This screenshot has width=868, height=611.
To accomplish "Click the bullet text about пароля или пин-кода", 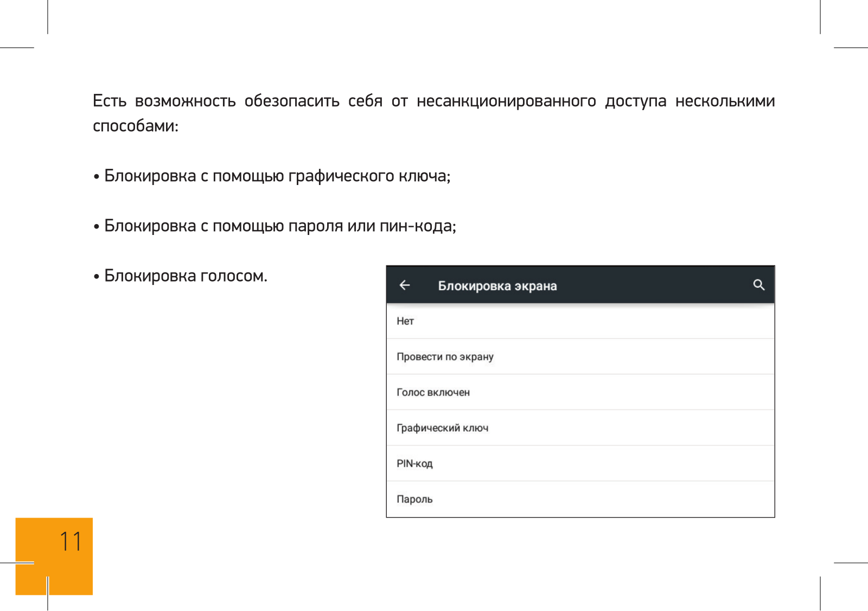I will point(275,226).
